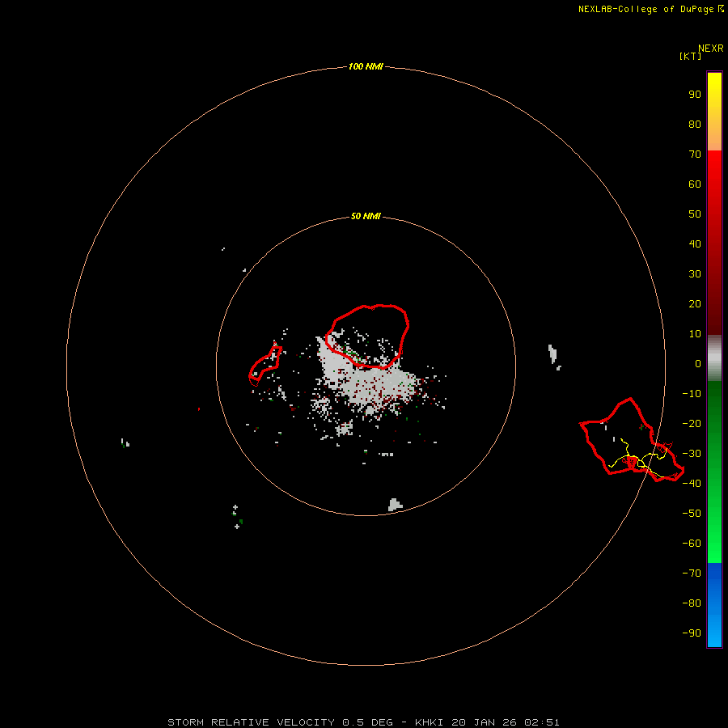Click the Storm Relative Velocity KHKI caption

(x=363, y=722)
